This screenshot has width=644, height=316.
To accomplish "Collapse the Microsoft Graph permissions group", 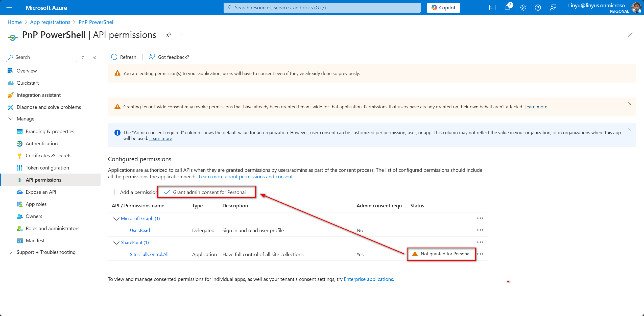I will 116,218.
